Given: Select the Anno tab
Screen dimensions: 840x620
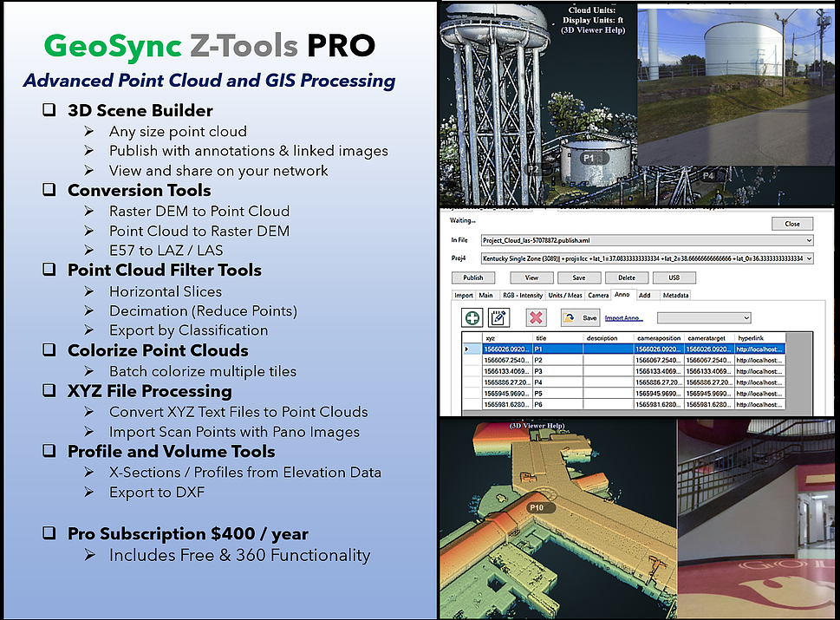Looking at the screenshot, I should 622,295.
